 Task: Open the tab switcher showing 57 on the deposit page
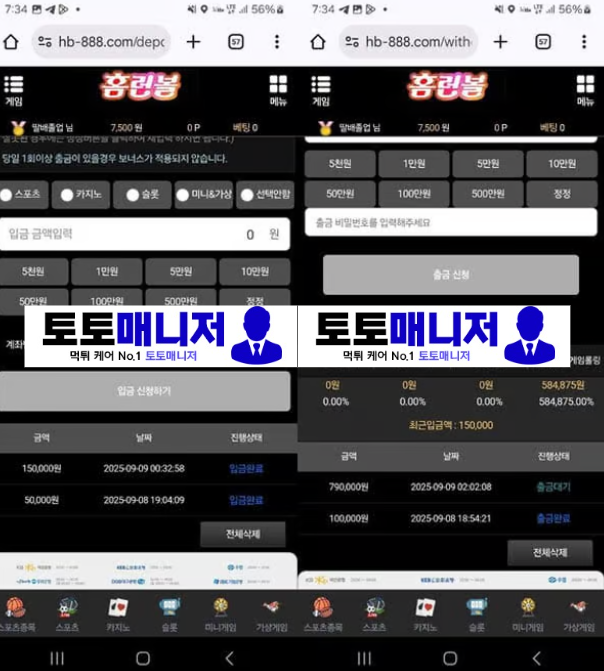point(236,42)
